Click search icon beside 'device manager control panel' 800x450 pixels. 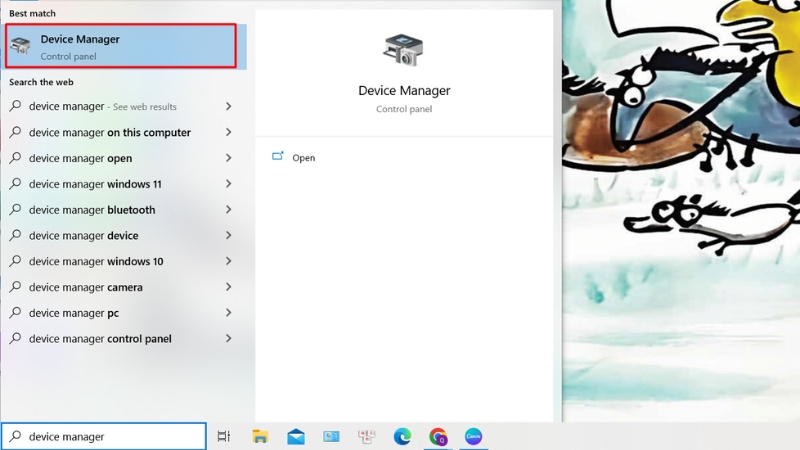click(x=15, y=338)
